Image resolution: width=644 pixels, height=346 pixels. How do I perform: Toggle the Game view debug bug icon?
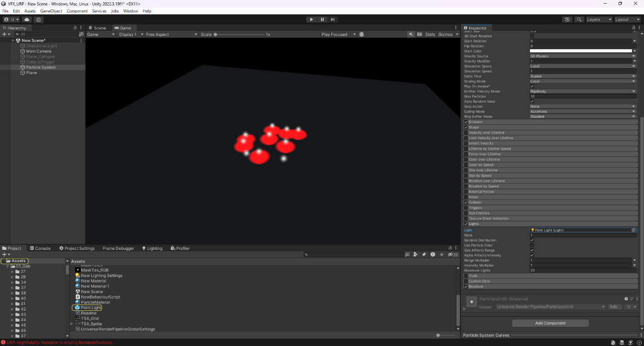click(x=362, y=35)
